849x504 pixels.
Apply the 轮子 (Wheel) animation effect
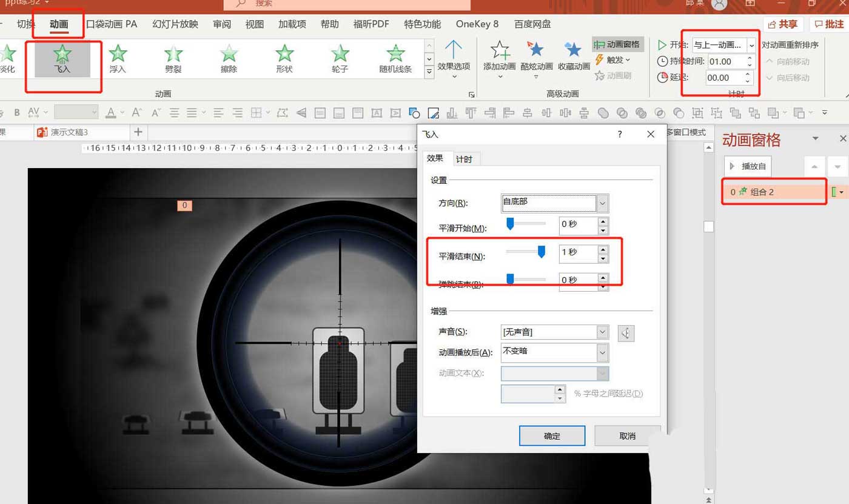[x=339, y=58]
